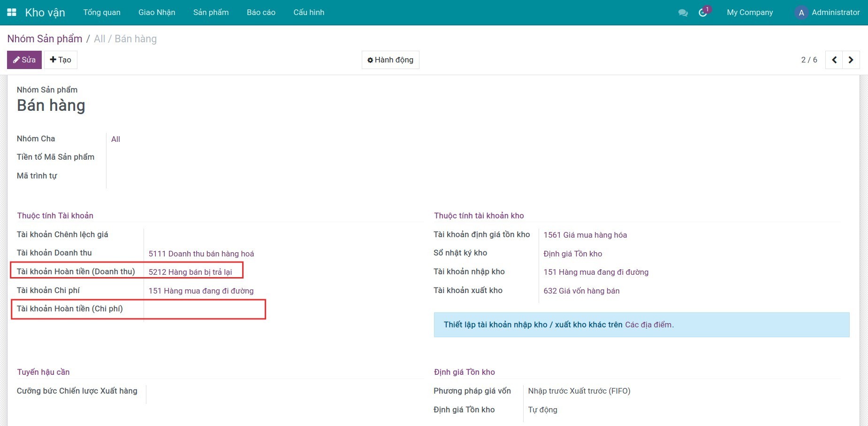This screenshot has height=426, width=868.
Task: Go to next record arrow
Action: click(x=851, y=60)
